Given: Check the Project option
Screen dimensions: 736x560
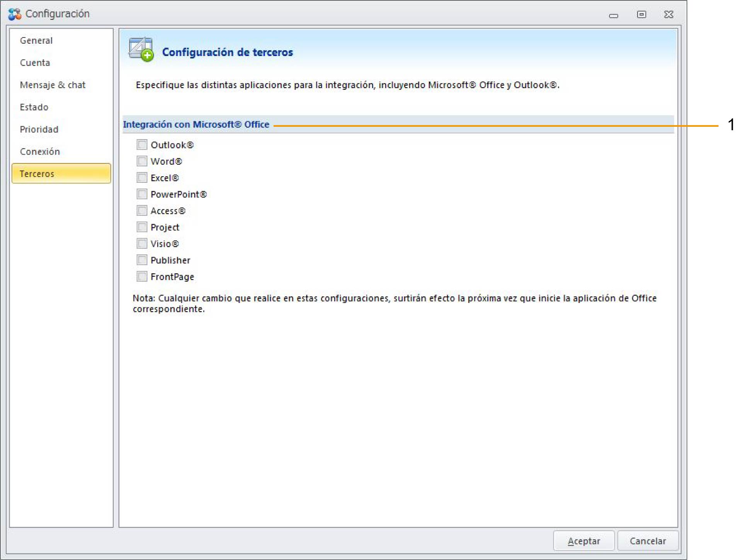Looking at the screenshot, I should coord(142,227).
